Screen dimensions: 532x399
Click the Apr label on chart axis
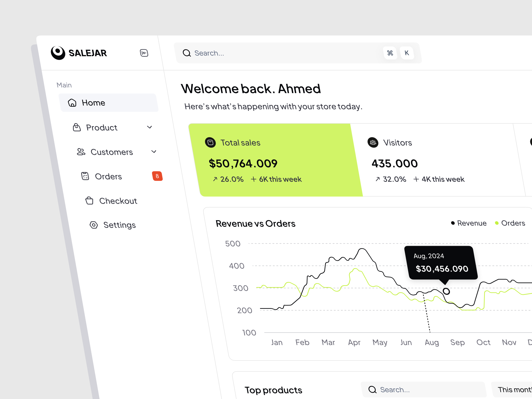click(354, 342)
